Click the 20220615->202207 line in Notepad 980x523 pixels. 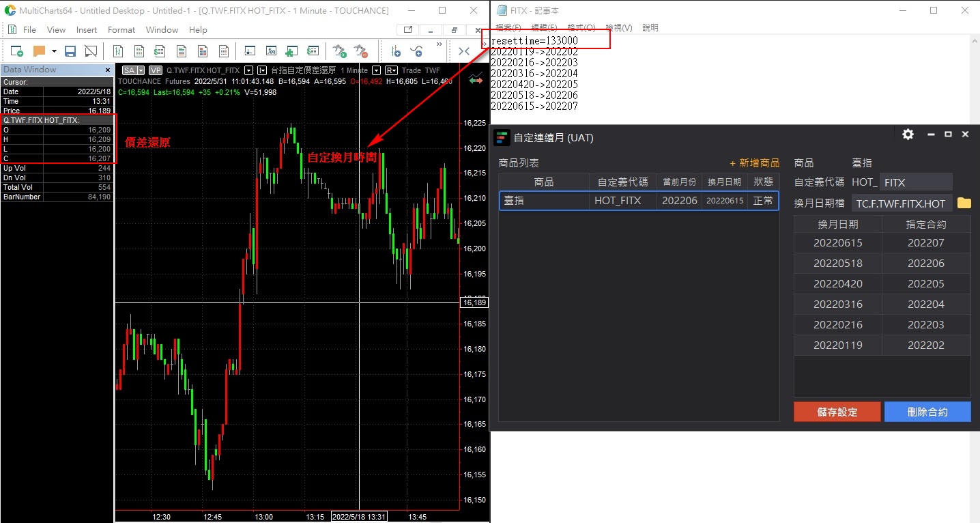pos(534,107)
